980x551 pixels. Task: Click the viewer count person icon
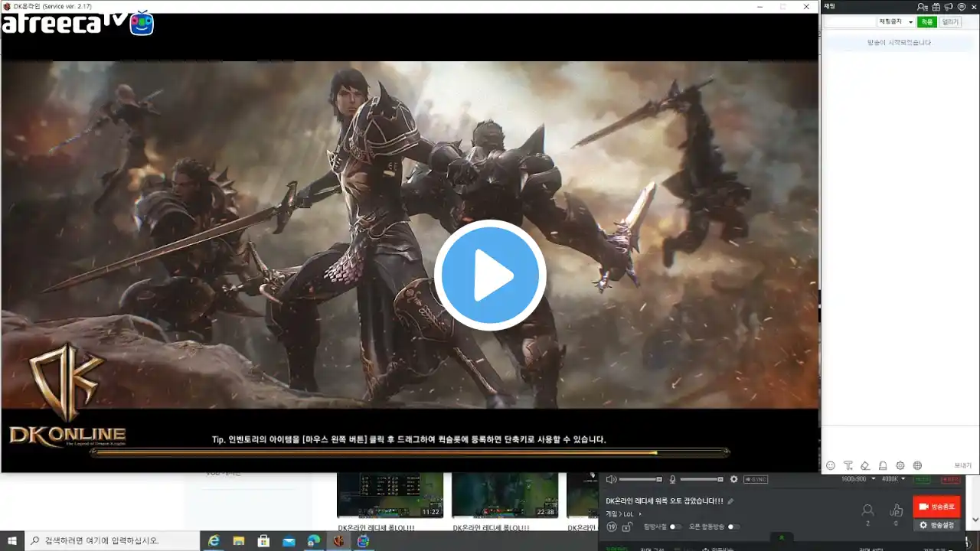pyautogui.click(x=867, y=510)
